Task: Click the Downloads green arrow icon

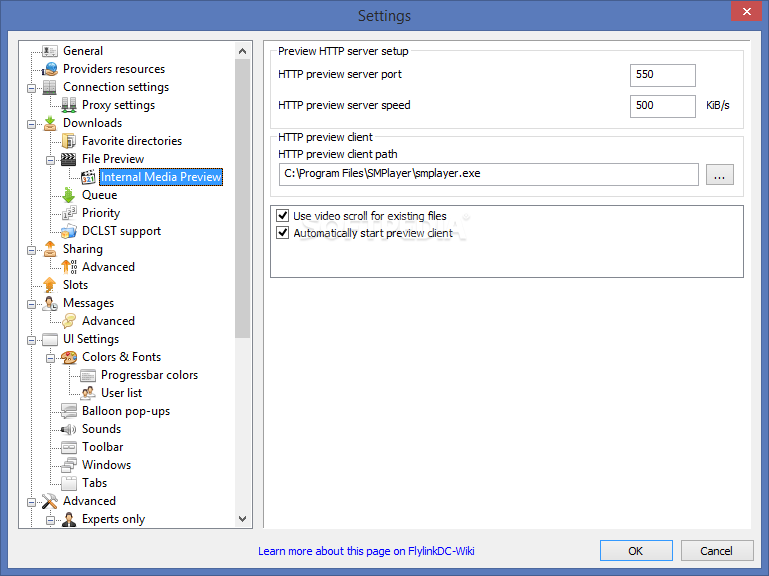Action: [x=50, y=123]
